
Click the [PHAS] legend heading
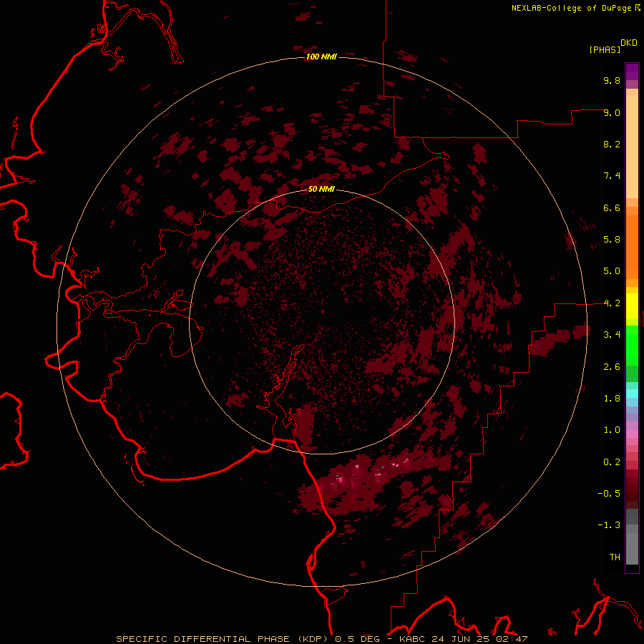(605, 49)
